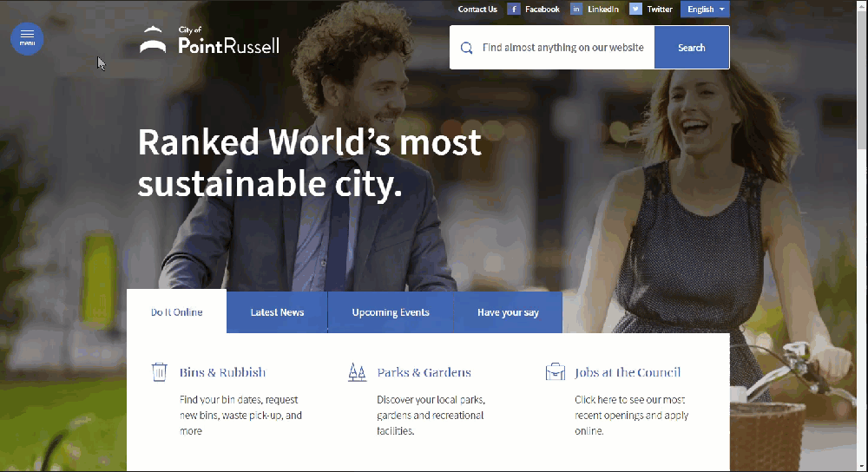Click the Bins & Rubbish bin icon
This screenshot has height=472, width=868.
(x=160, y=372)
